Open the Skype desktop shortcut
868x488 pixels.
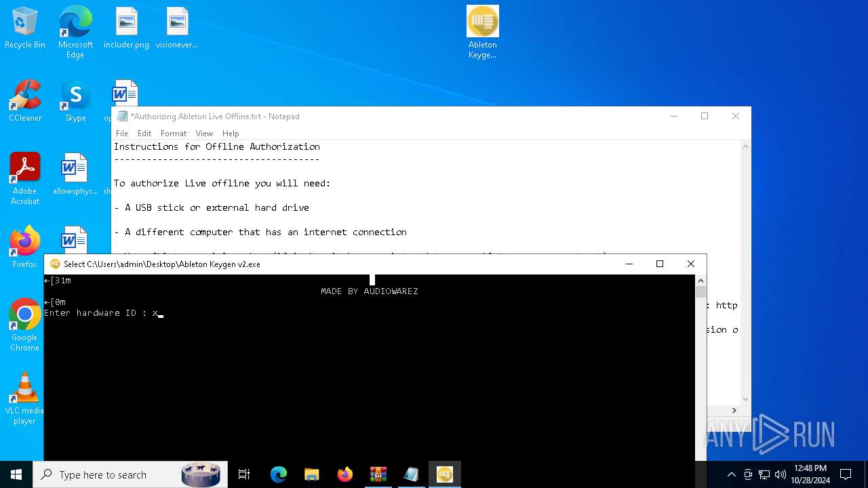click(x=75, y=102)
